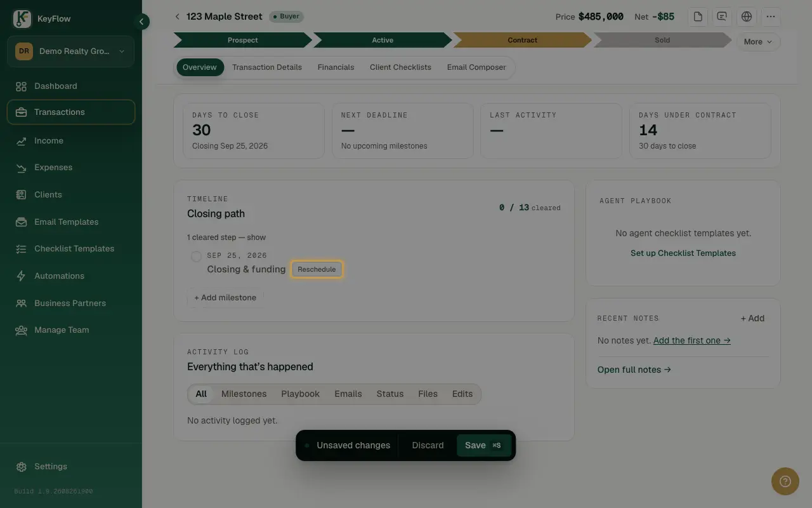
Task: Mark Closing & funding milestone complete
Action: (196, 257)
